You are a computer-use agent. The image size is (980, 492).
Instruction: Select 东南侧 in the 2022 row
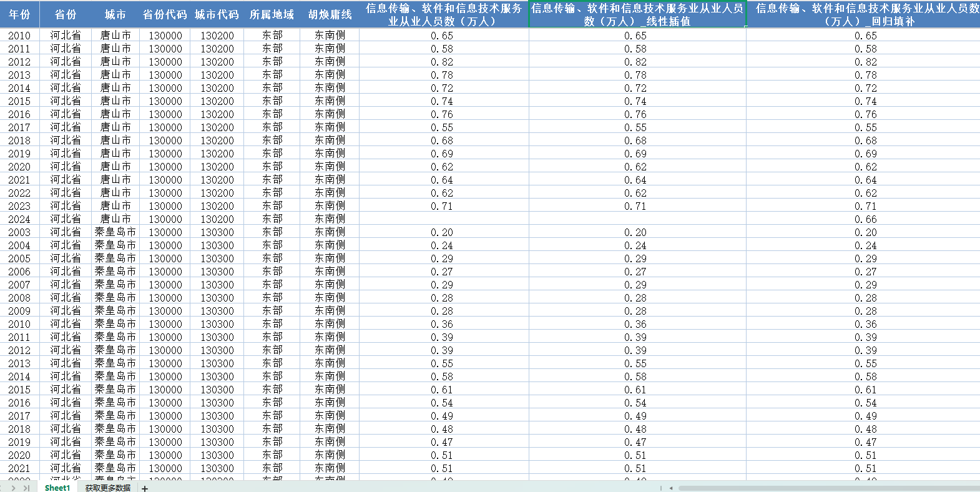coord(330,193)
